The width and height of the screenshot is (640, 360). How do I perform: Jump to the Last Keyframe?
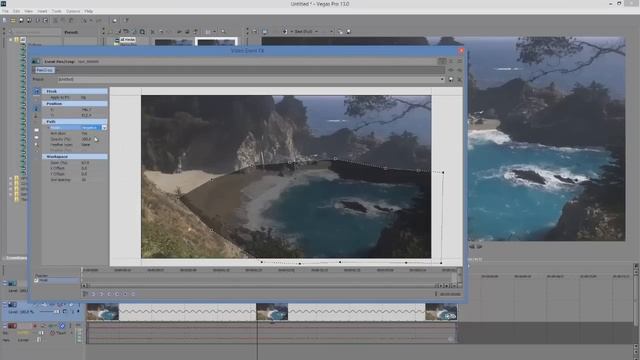(117, 294)
